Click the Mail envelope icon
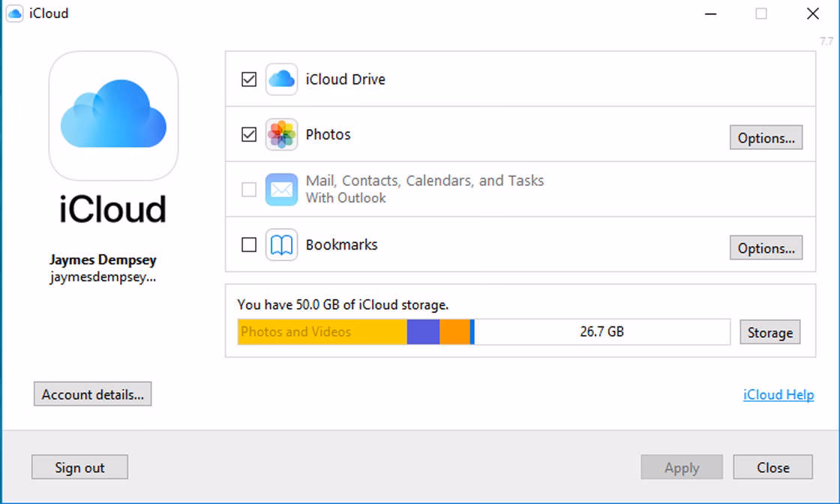 (x=281, y=189)
